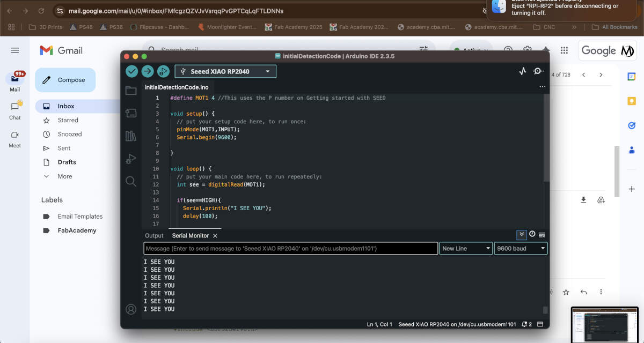
Task: Click the Gmail logo
Action: (x=61, y=50)
